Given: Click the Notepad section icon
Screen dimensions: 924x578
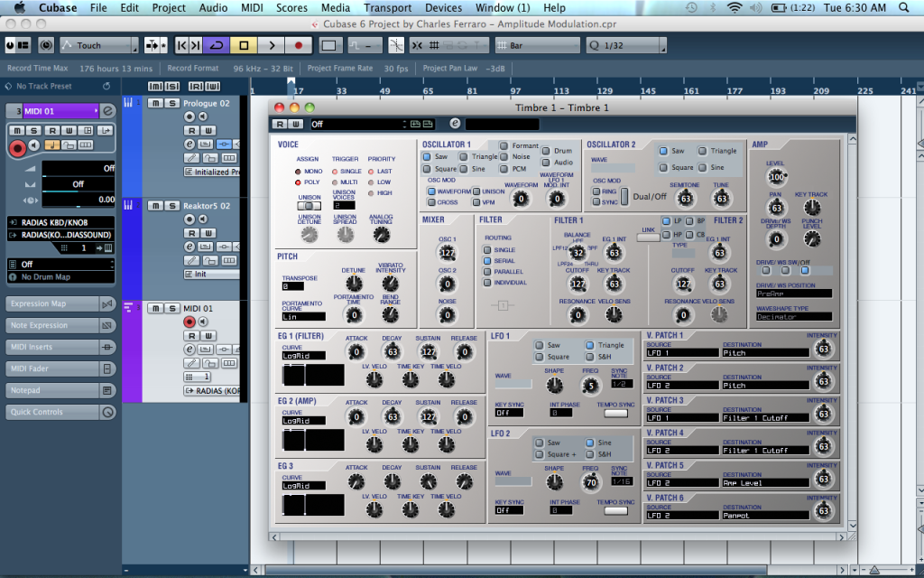Looking at the screenshot, I should click(x=107, y=390).
